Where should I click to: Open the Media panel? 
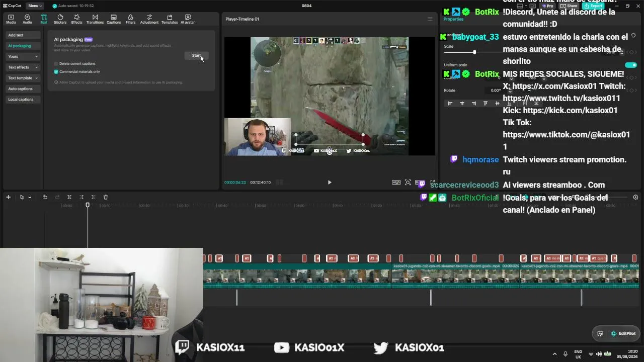coord(11,19)
